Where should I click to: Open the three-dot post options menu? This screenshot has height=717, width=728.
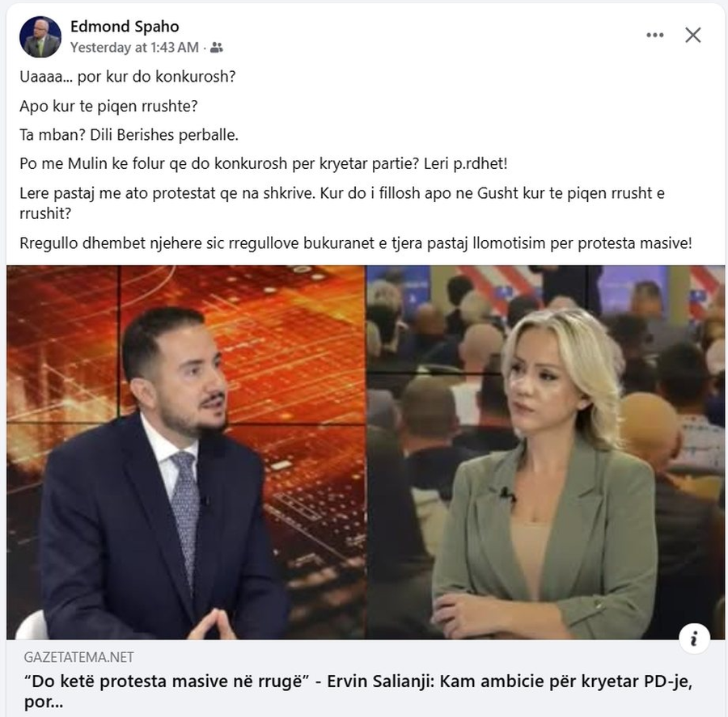click(x=654, y=35)
